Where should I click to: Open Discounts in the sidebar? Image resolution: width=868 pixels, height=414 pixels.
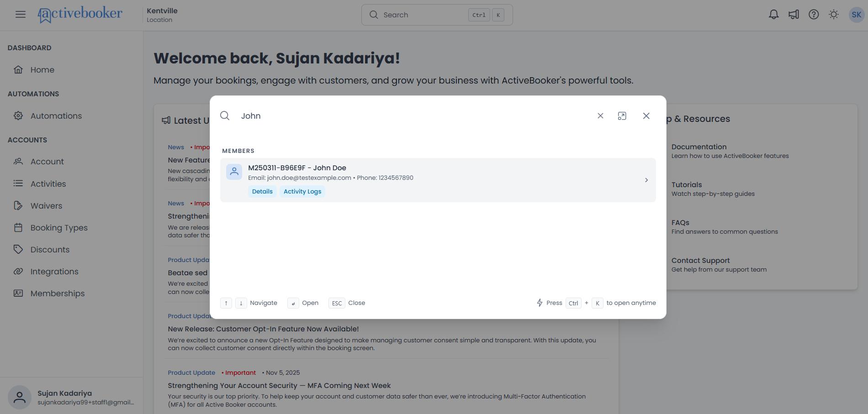pos(50,250)
